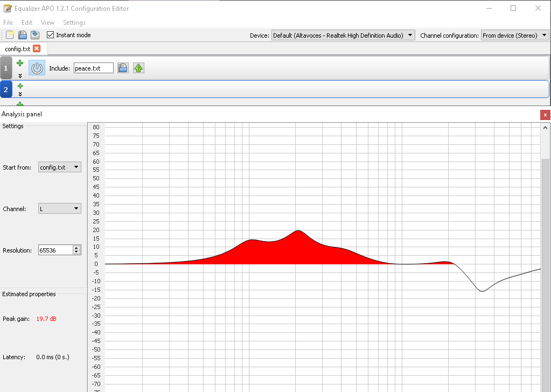
Task: Click the Estimated properties heading
Action: point(29,294)
